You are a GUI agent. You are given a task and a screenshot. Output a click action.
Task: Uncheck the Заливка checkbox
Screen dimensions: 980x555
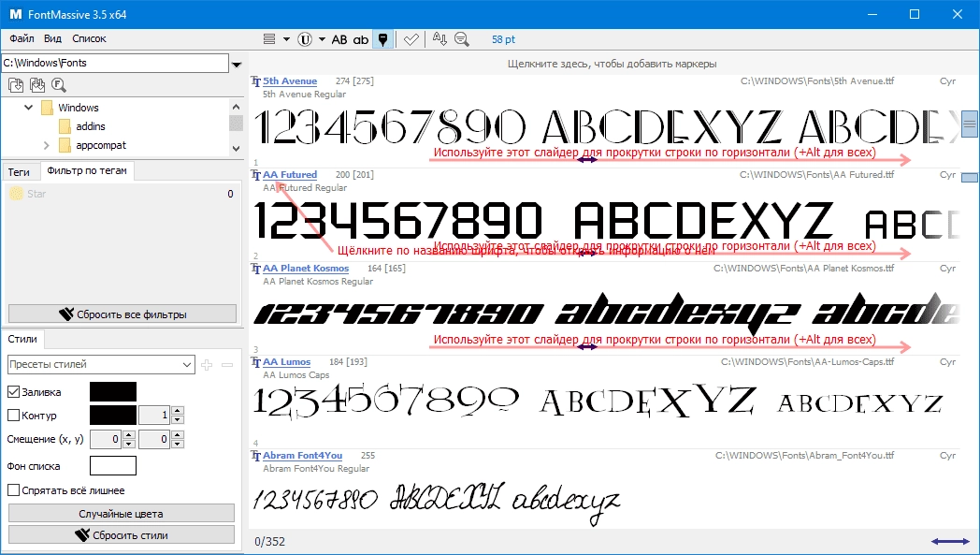(x=13, y=392)
